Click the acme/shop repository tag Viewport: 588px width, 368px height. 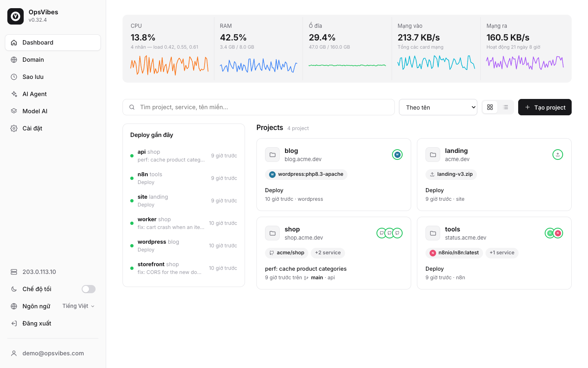click(x=287, y=253)
